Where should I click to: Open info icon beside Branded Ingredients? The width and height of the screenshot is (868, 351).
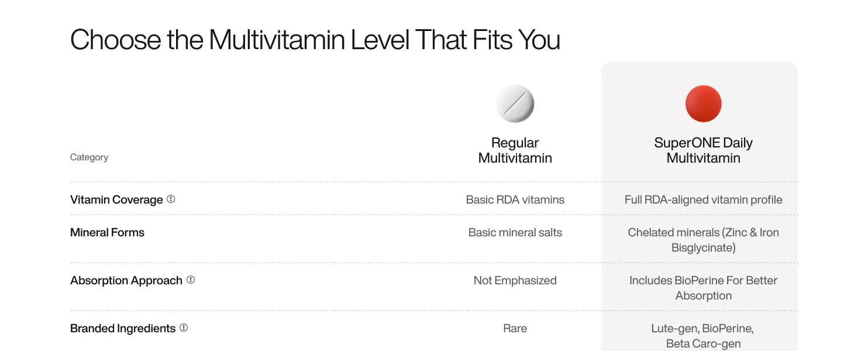point(184,328)
